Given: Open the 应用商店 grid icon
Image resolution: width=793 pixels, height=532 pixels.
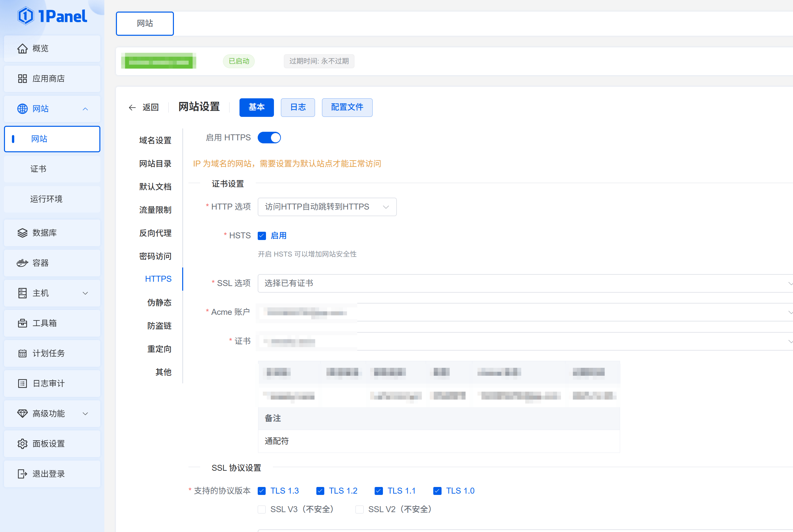Looking at the screenshot, I should [23, 79].
